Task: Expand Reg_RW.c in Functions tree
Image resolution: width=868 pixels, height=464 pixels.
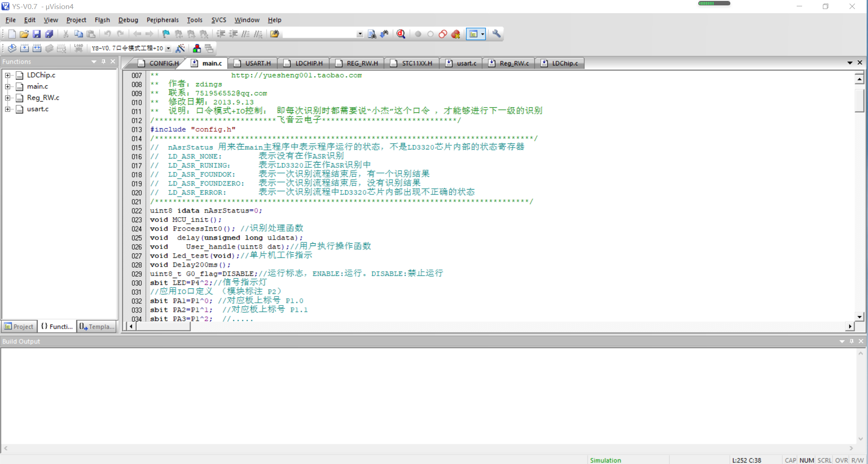Action: pos(7,98)
